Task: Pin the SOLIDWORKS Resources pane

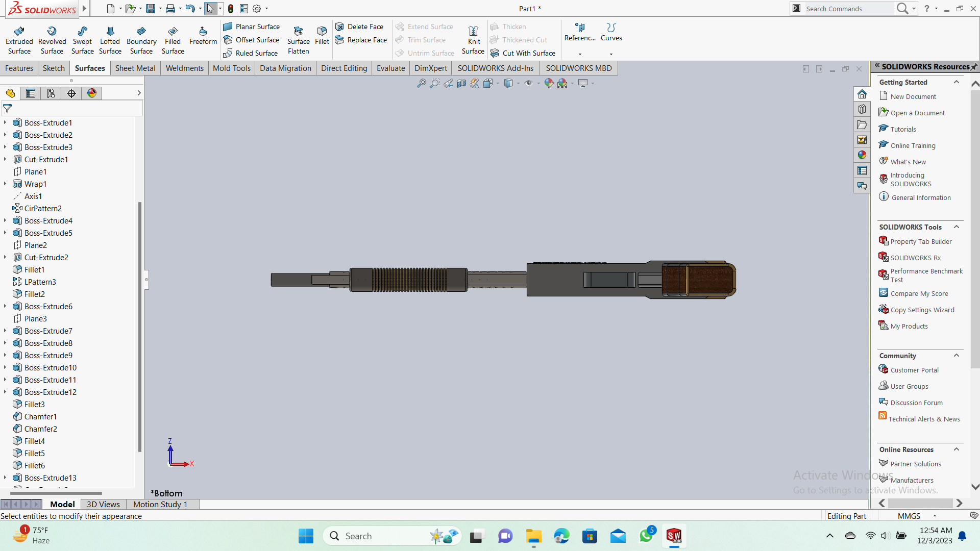Action: [x=974, y=67]
